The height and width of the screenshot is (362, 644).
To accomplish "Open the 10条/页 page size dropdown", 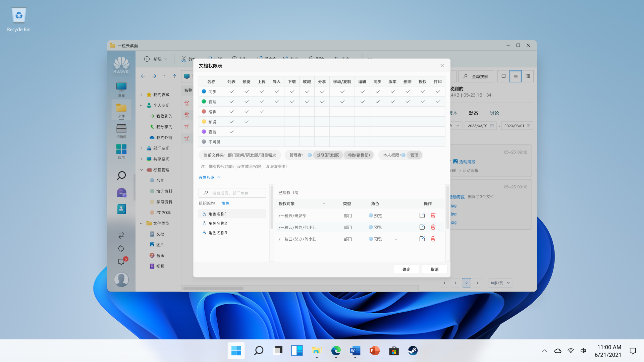I will [x=500, y=283].
